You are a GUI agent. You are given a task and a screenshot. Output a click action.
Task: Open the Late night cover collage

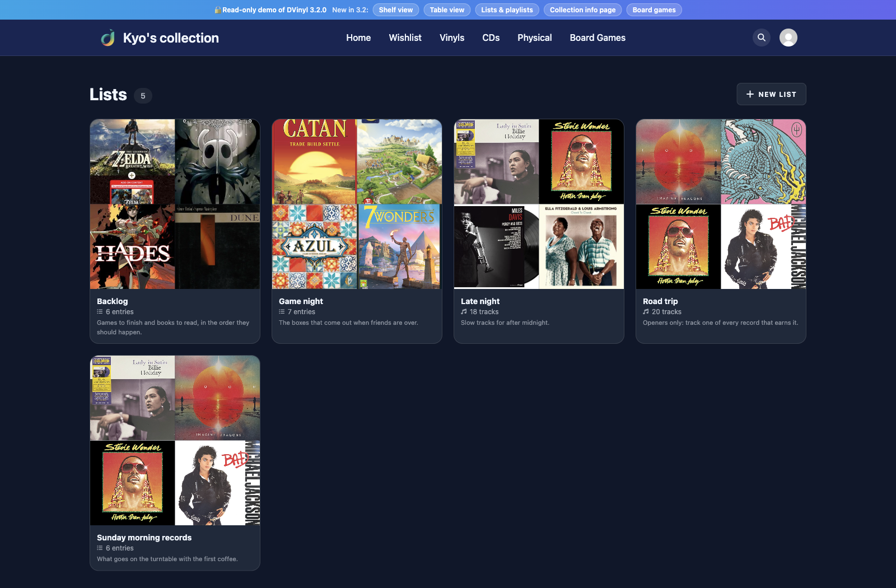(x=539, y=204)
